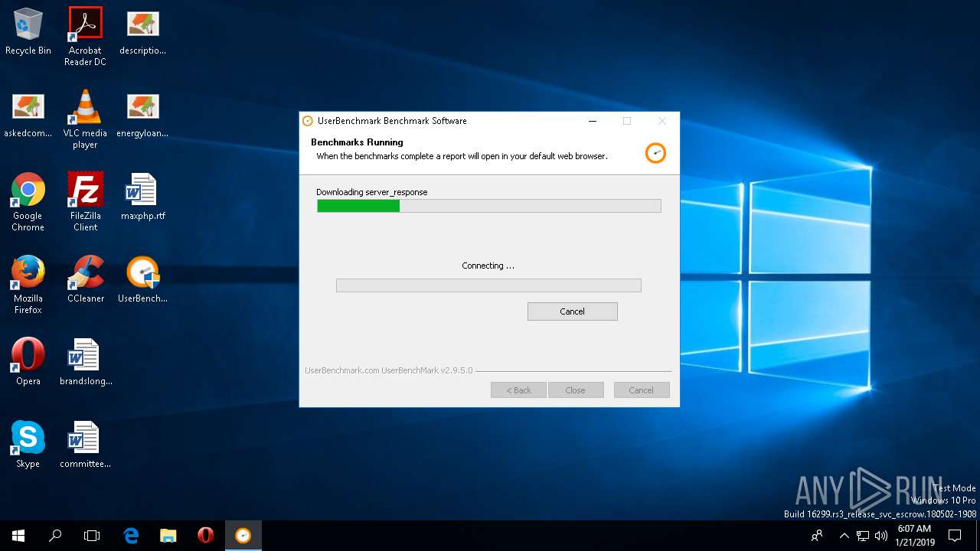
Task: Click the bottom-right Cancel wizard button
Action: [641, 390]
